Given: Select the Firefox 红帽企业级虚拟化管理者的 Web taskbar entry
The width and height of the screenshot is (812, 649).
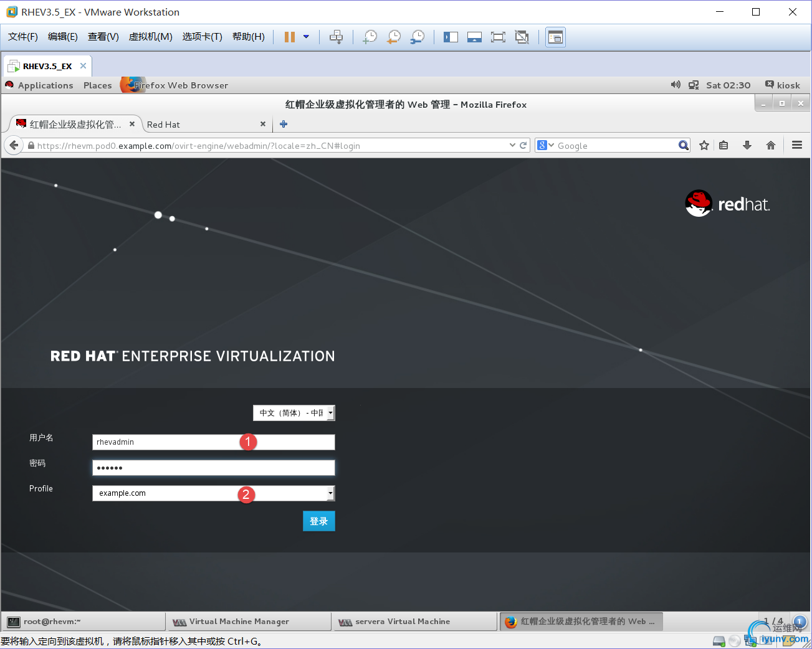Looking at the screenshot, I should click(581, 622).
